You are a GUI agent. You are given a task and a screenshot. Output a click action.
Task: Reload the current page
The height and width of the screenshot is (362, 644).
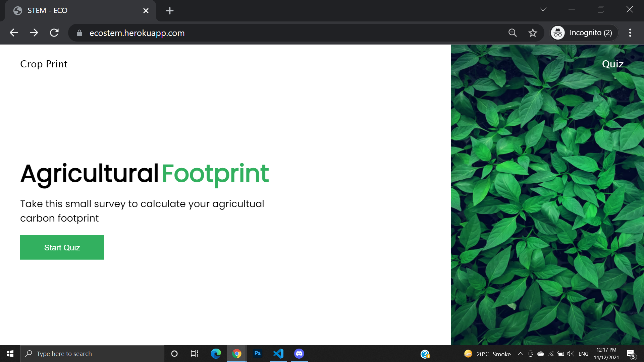pyautogui.click(x=54, y=33)
